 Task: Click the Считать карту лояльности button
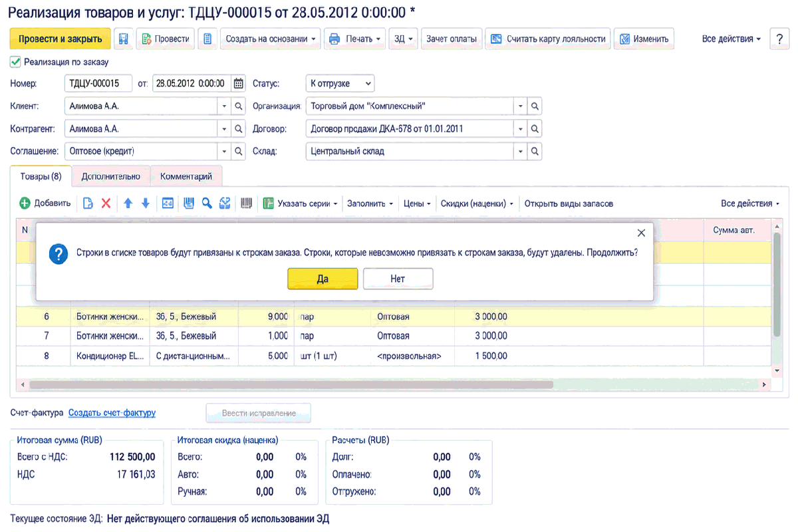coord(548,39)
